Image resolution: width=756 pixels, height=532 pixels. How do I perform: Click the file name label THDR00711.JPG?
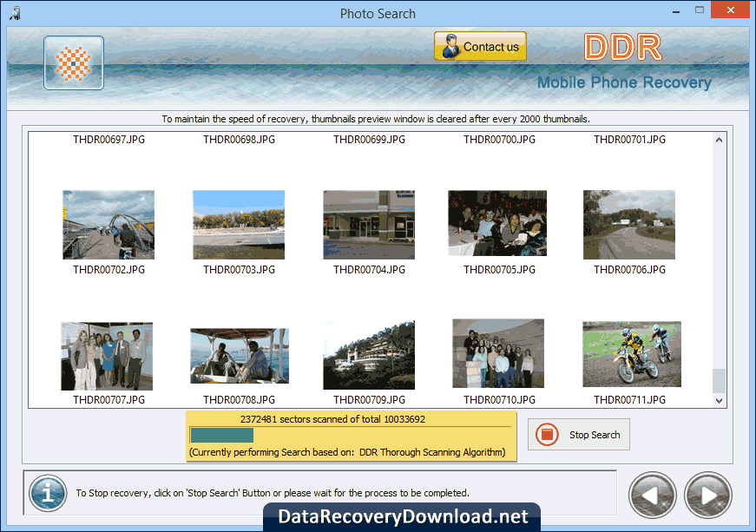click(629, 400)
